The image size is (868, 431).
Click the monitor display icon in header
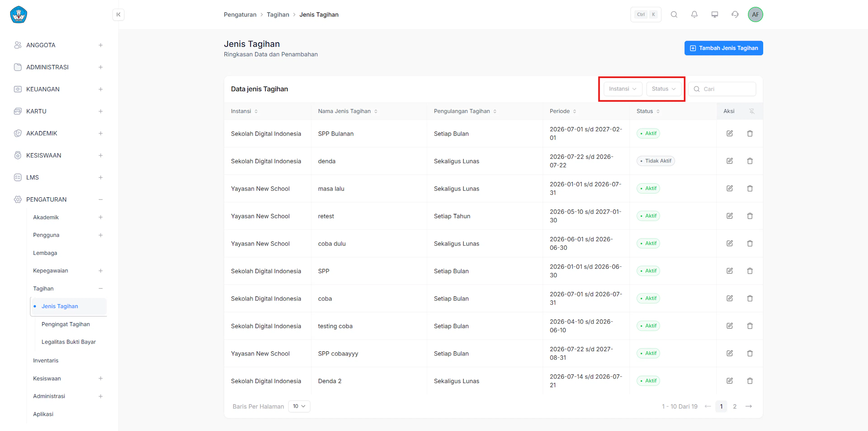(715, 14)
